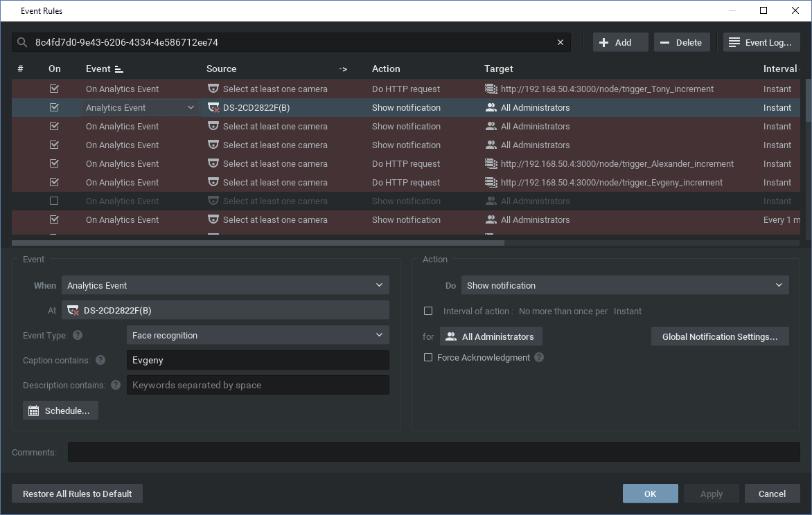Click the camera icon for DS-2CD2822F(B) source
The width and height of the screenshot is (812, 515).
(x=213, y=107)
